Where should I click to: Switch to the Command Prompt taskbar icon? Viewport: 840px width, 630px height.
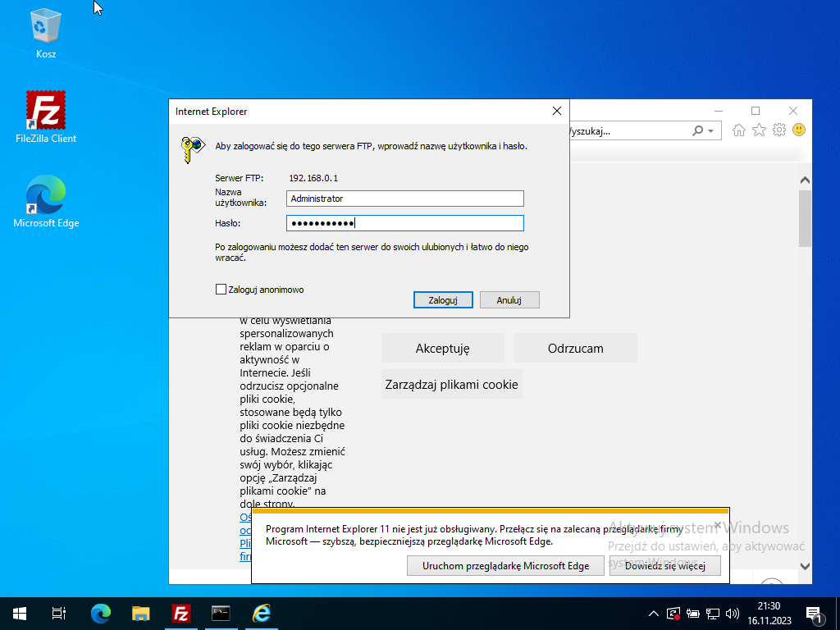click(221, 614)
